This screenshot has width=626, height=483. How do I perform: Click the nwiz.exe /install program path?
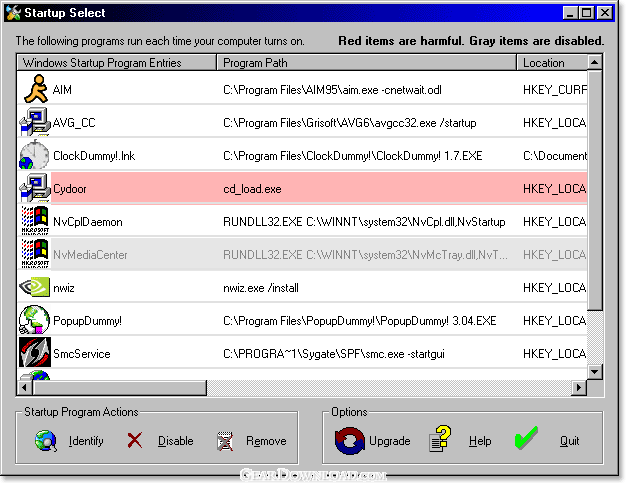tap(261, 288)
